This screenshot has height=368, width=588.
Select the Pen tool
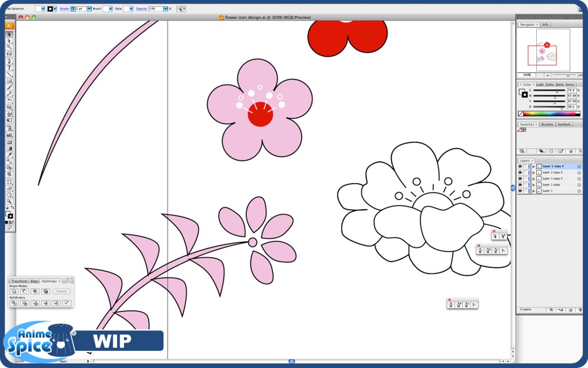10,59
